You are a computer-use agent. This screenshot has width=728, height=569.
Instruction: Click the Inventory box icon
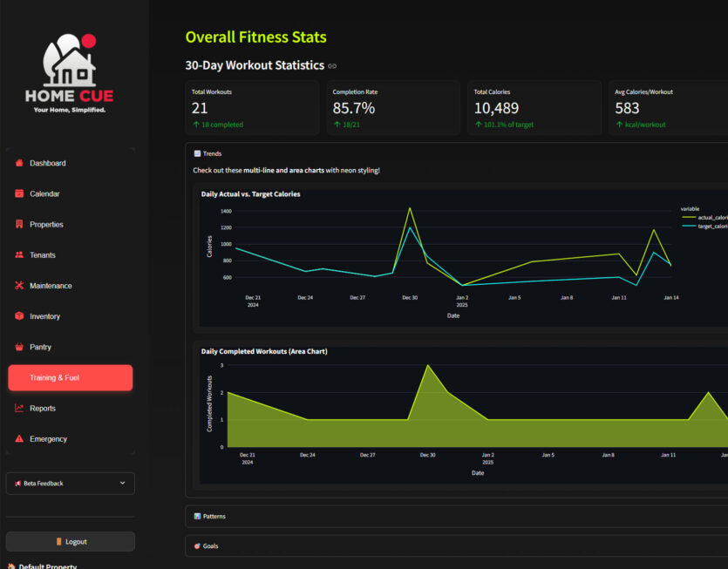19,316
